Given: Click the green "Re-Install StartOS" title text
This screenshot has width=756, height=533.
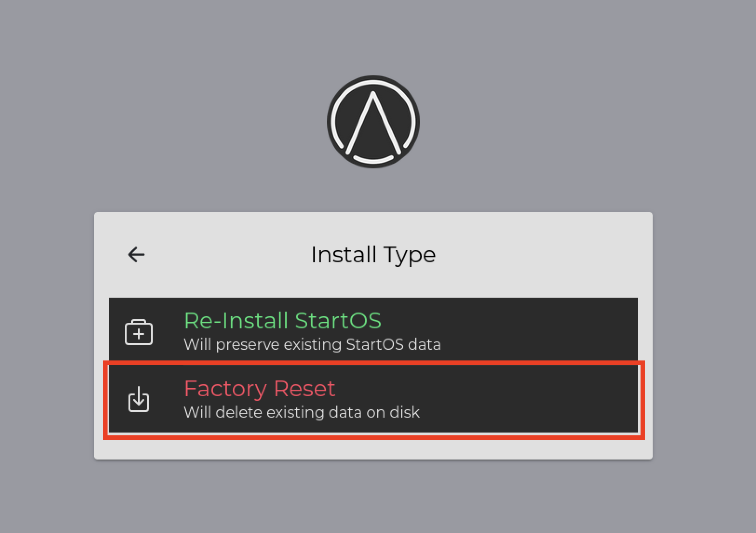Looking at the screenshot, I should (x=283, y=320).
